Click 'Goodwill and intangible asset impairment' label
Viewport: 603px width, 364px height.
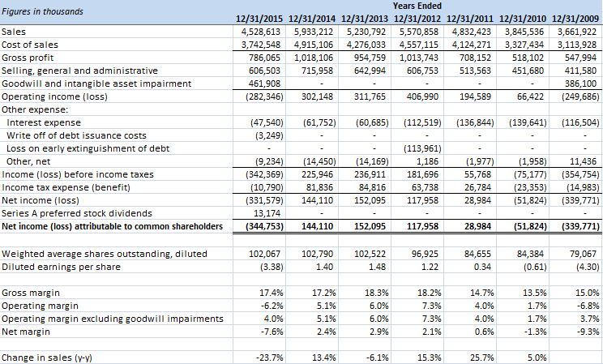pos(96,84)
